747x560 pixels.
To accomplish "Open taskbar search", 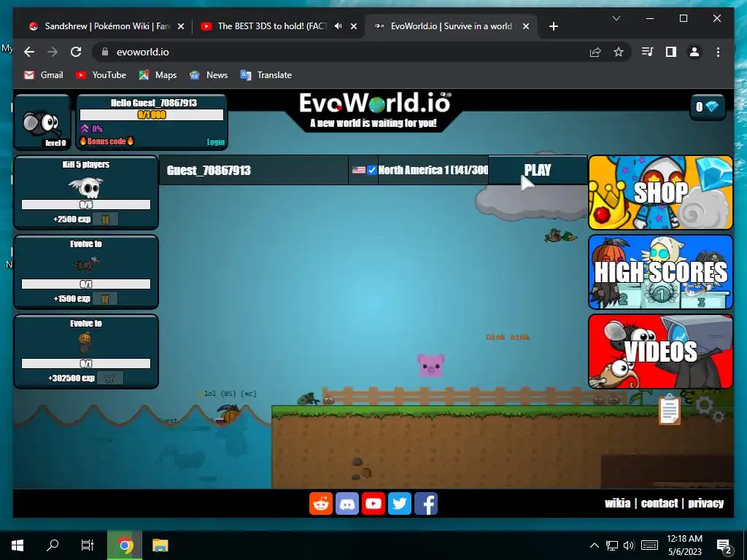I will [x=53, y=545].
